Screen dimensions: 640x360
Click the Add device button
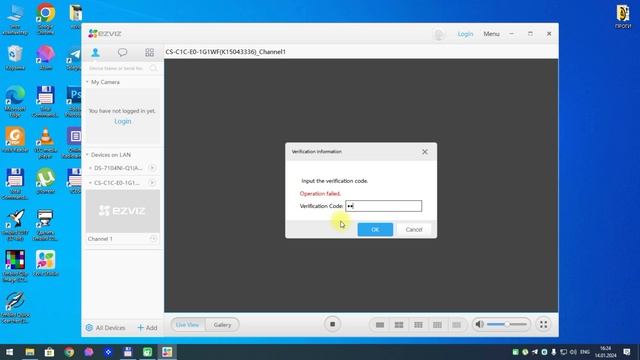(147, 328)
